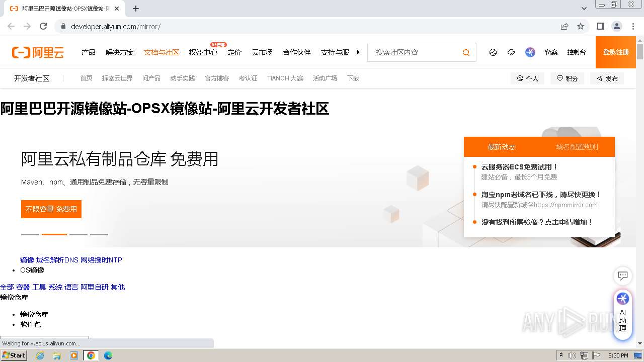Open Internet Explorer from taskbar

pyautogui.click(x=40, y=355)
